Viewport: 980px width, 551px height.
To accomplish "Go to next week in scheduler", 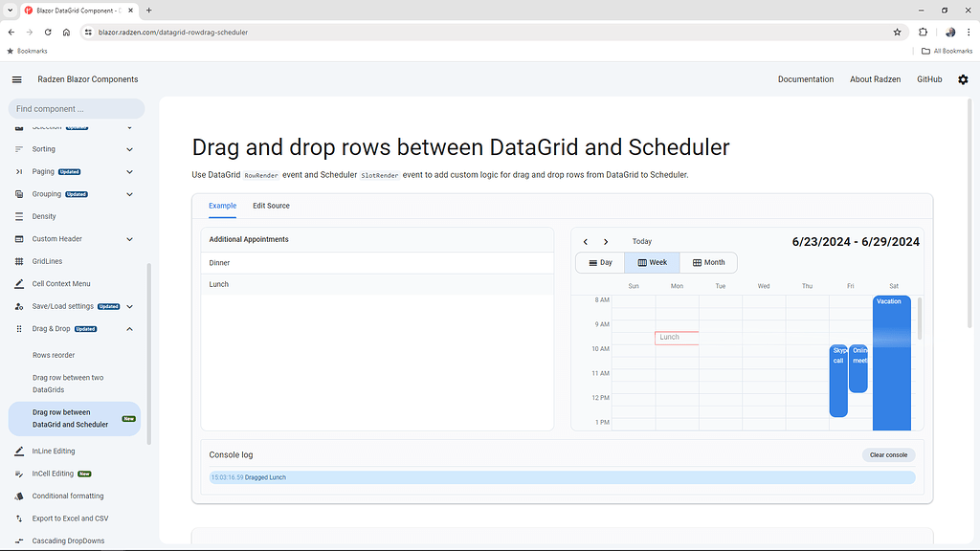I will [606, 242].
